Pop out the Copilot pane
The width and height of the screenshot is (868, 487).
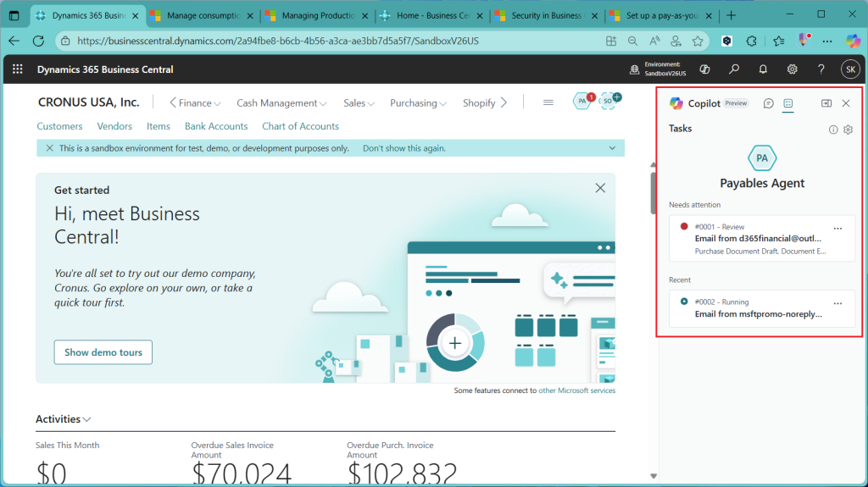(826, 103)
